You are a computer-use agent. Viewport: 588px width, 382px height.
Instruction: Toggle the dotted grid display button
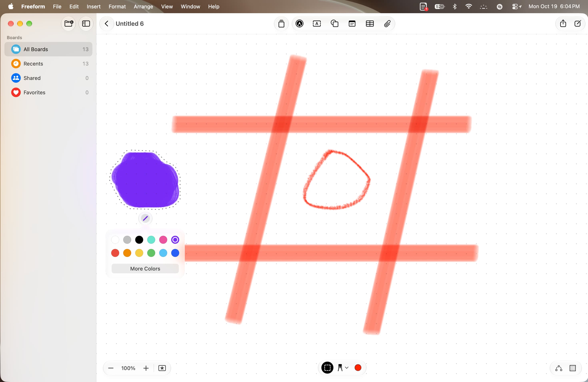[x=573, y=368]
